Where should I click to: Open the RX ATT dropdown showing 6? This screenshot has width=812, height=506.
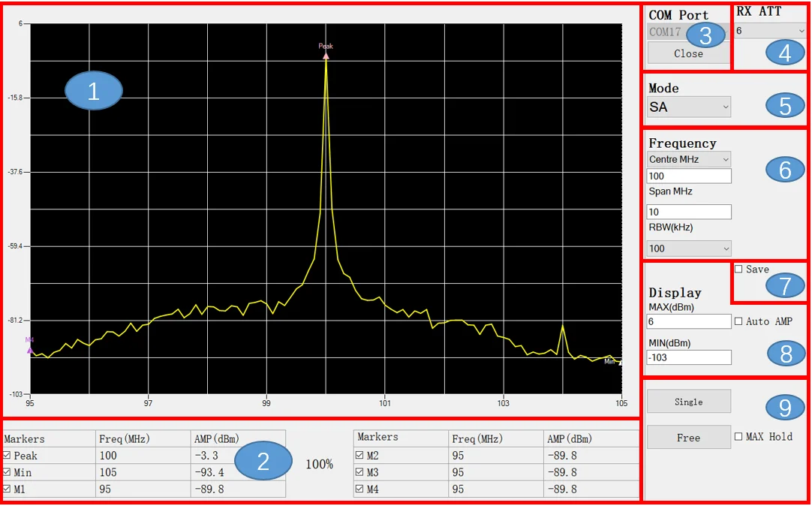770,31
